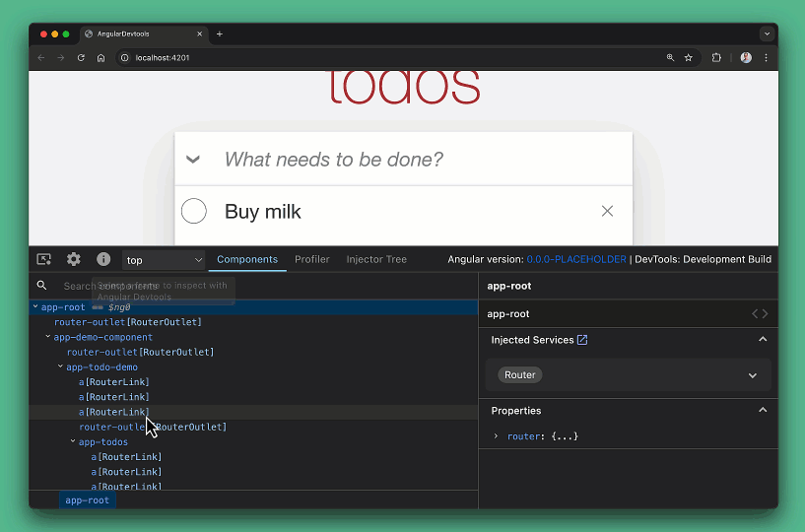The height and width of the screenshot is (532, 805).
Task: Click the bookmark star in address bar
Action: (x=689, y=58)
